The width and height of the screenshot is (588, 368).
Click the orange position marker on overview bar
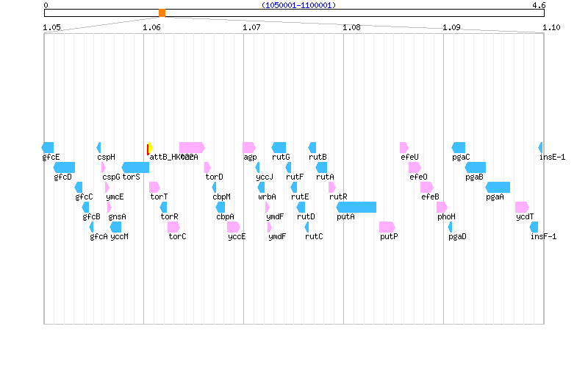162,13
